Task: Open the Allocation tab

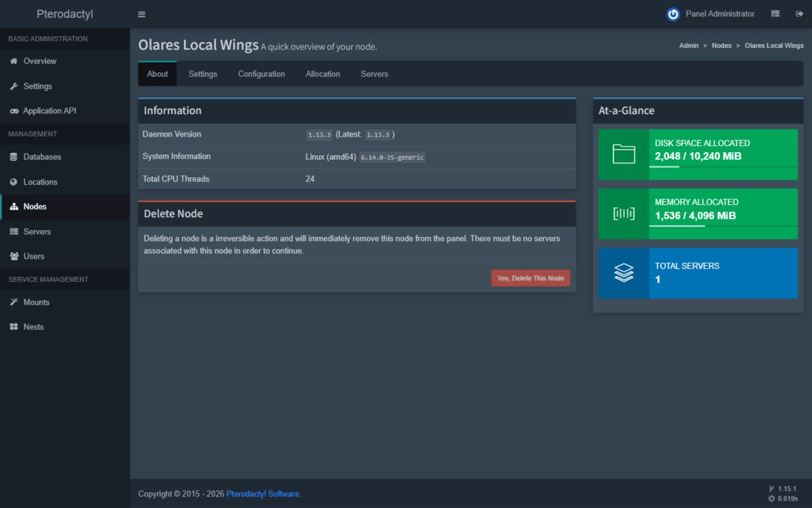Action: tap(323, 74)
